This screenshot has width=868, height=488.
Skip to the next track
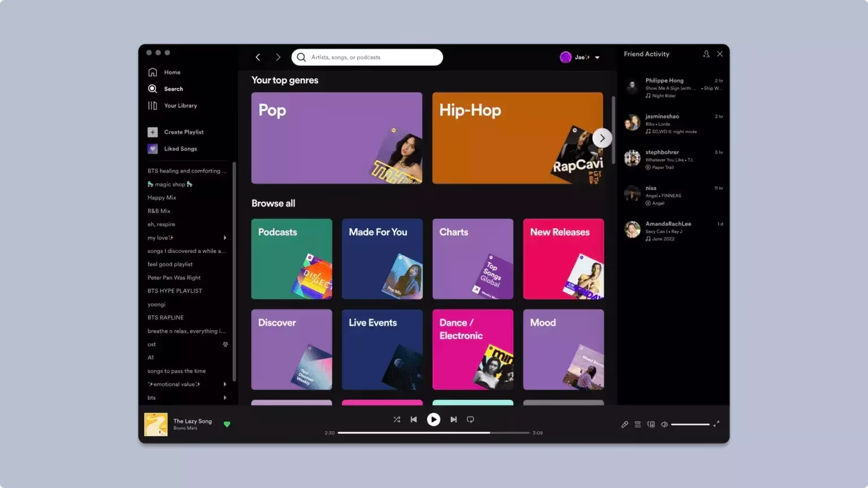[x=453, y=420]
